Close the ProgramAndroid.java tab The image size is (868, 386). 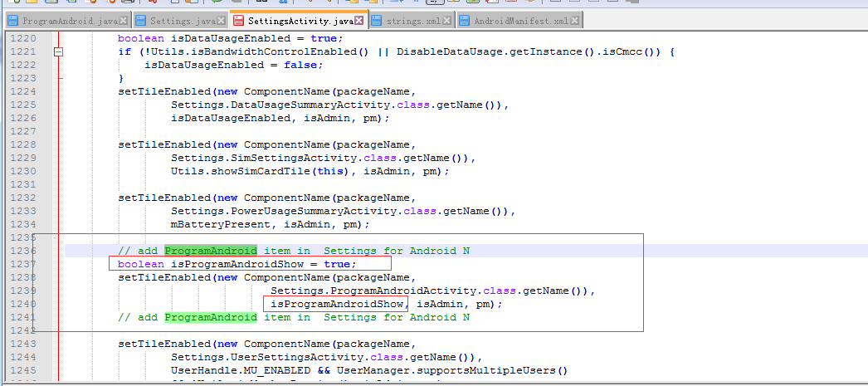pyautogui.click(x=124, y=21)
